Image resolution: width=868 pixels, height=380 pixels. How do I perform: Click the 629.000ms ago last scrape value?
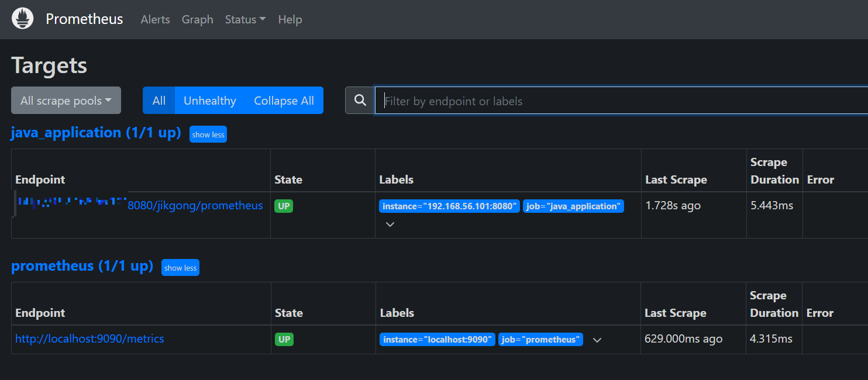[x=683, y=339]
